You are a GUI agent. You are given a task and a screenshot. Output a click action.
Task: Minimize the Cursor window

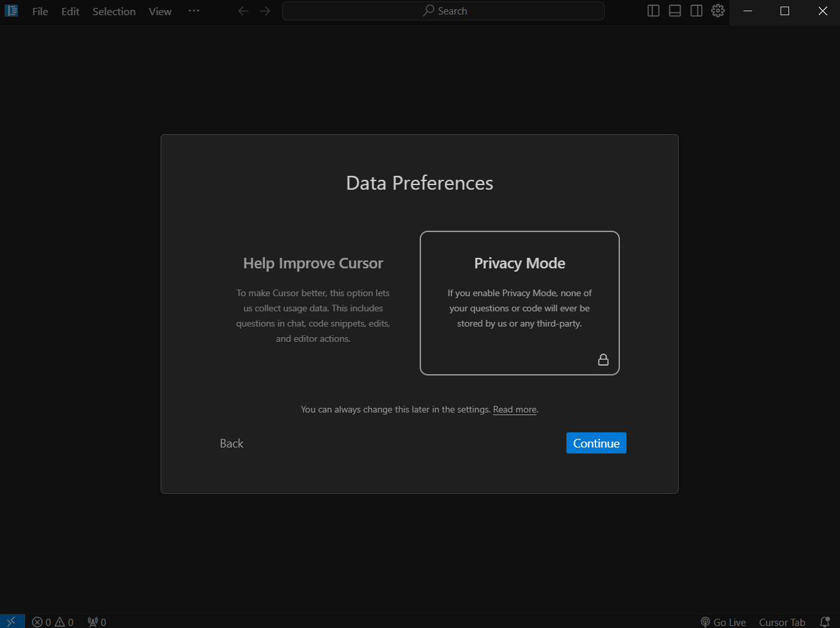(x=747, y=11)
